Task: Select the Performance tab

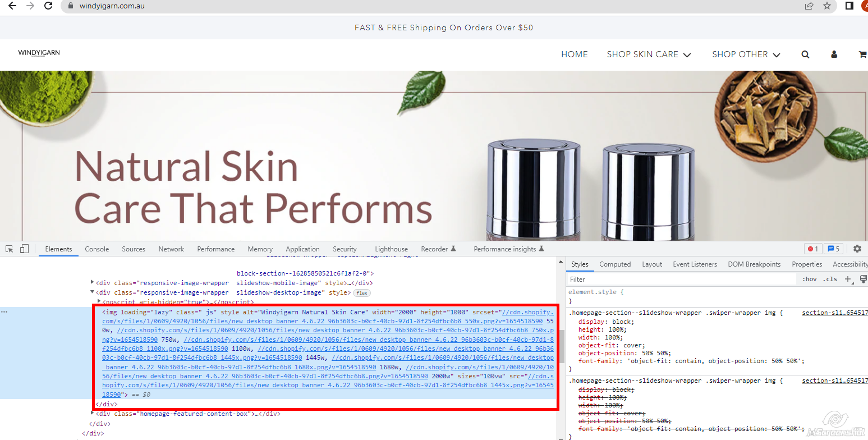Action: click(216, 249)
